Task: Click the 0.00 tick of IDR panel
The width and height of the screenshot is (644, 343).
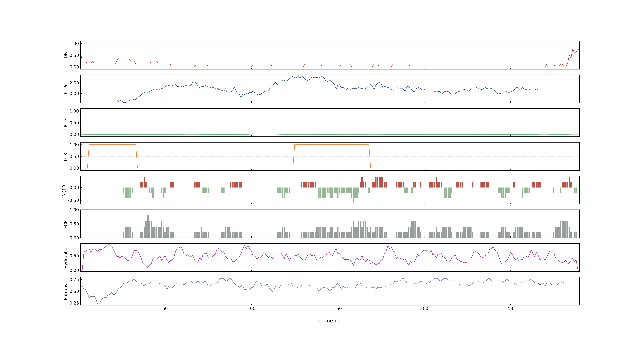Action: pyautogui.click(x=74, y=67)
